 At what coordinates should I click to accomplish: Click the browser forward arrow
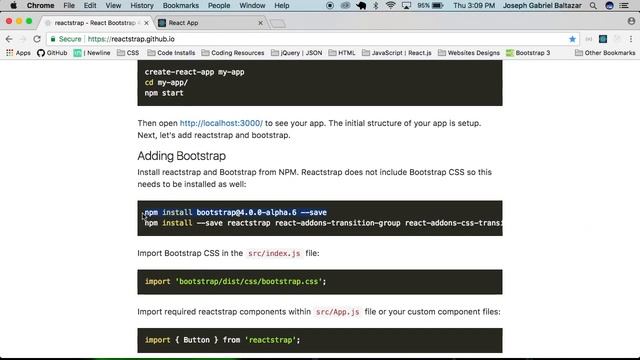pos(23,39)
